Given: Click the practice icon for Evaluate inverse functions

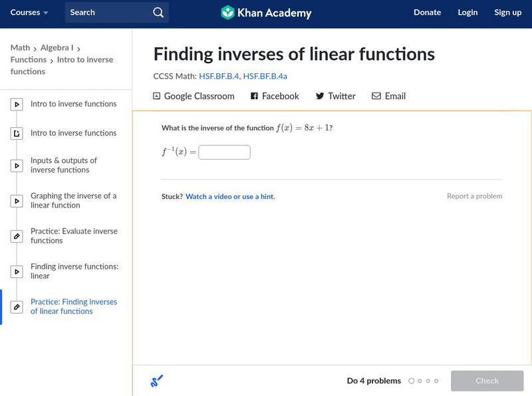Looking at the screenshot, I should point(17,236).
